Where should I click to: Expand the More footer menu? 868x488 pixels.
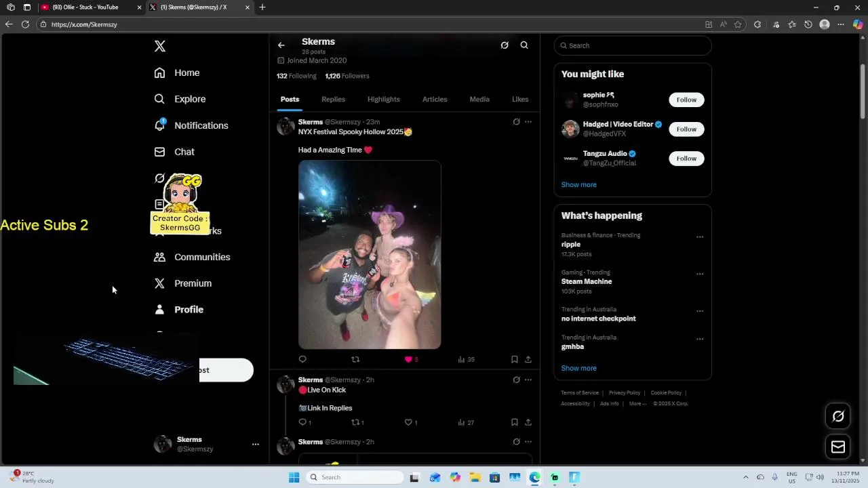637,403
